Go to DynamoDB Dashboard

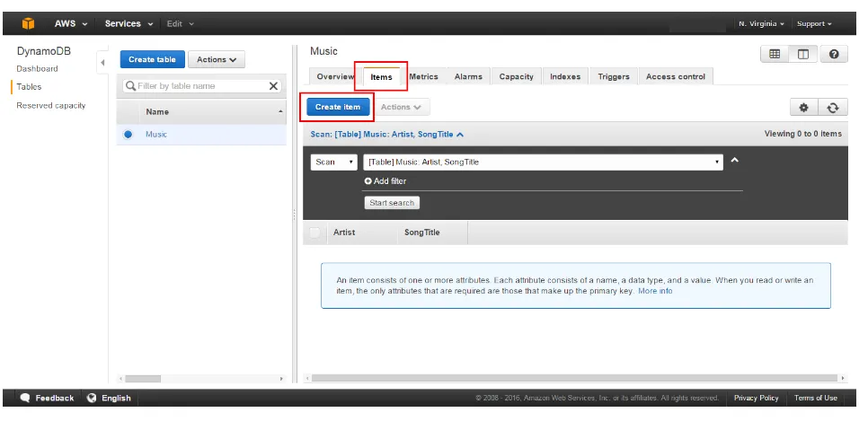[x=37, y=68]
